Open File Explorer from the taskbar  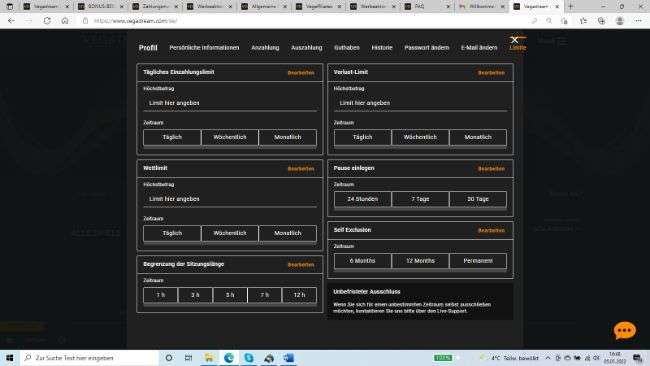point(209,358)
